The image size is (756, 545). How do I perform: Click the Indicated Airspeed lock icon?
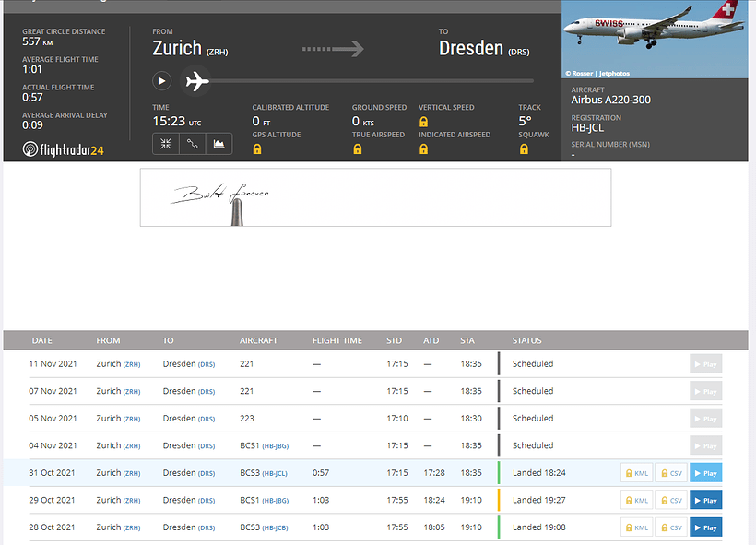pyautogui.click(x=423, y=149)
